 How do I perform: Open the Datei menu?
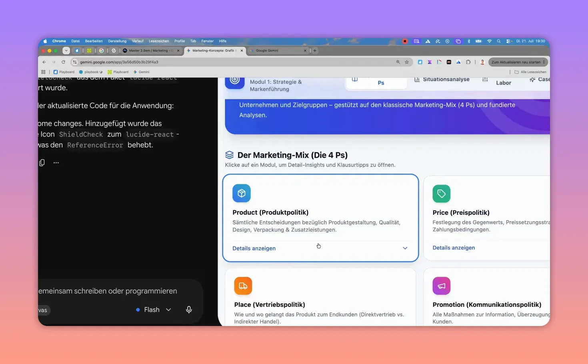coord(76,41)
